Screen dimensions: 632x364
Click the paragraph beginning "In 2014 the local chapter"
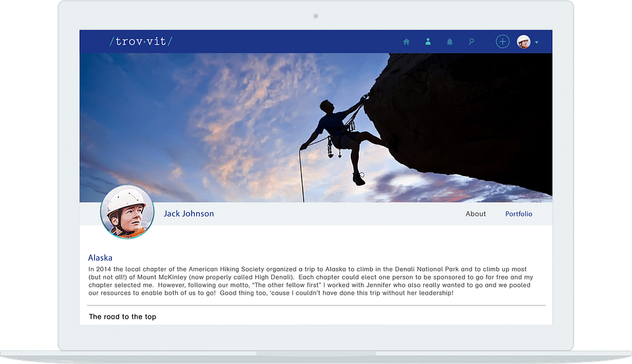pyautogui.click(x=311, y=281)
